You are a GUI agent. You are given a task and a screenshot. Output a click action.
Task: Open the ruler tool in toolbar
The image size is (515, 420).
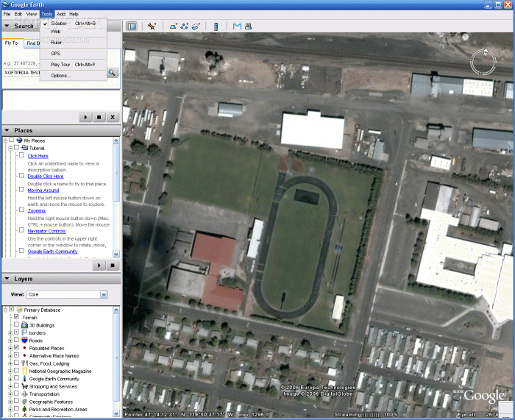click(216, 26)
